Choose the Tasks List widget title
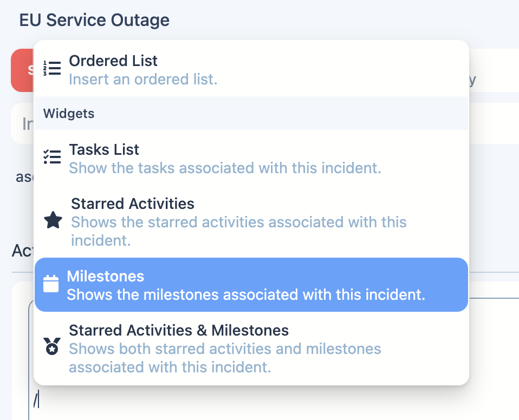 pos(104,149)
